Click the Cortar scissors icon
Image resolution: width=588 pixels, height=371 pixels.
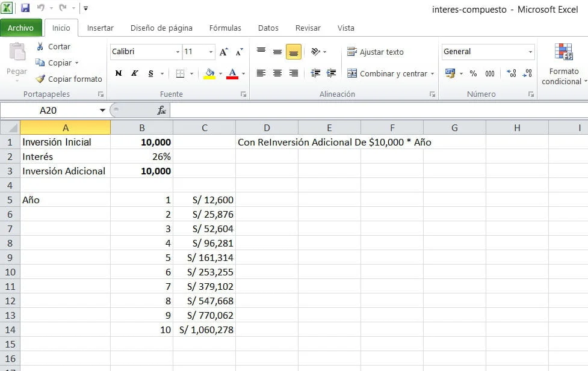[x=40, y=46]
